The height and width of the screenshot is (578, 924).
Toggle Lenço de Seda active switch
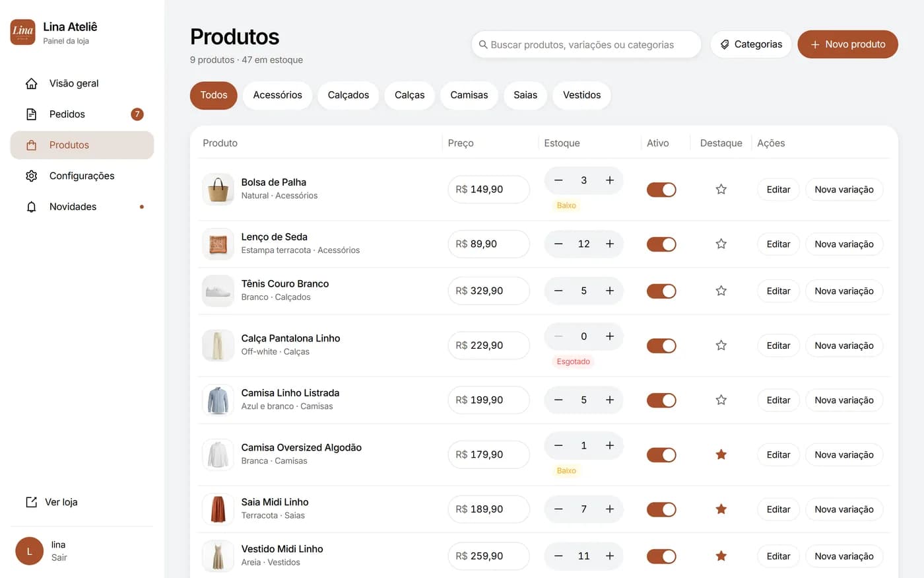[x=661, y=244]
